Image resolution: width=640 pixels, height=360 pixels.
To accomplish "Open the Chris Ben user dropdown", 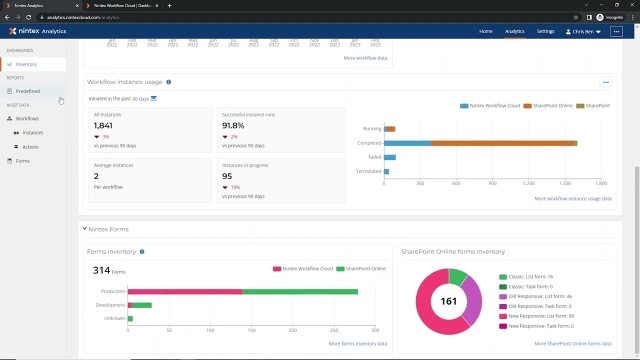I will tap(583, 31).
